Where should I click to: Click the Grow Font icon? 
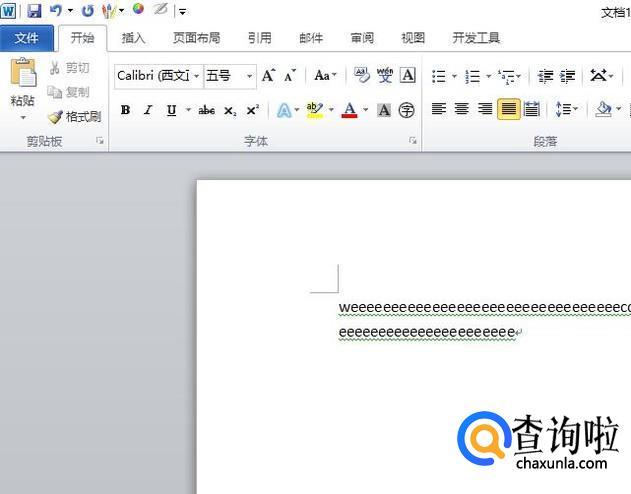(268, 76)
